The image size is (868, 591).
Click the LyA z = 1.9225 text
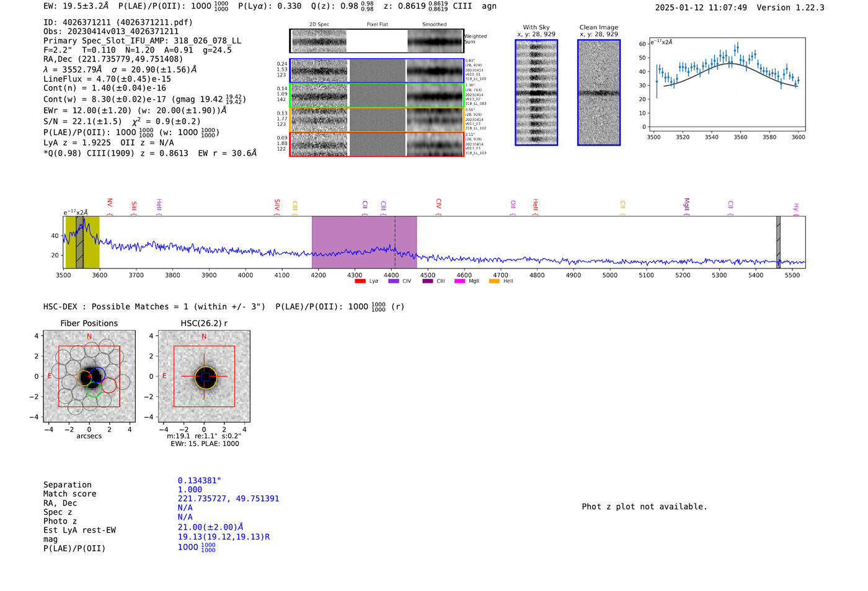coord(77,143)
